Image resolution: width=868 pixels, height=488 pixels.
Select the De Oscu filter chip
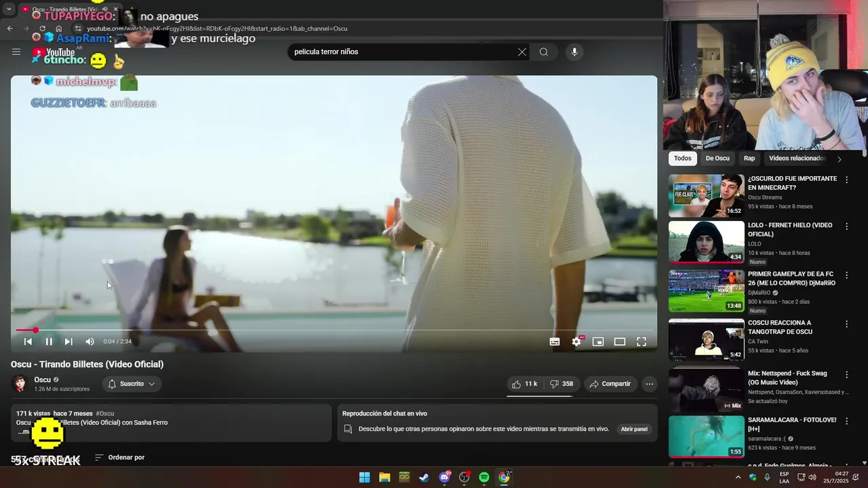[x=717, y=159]
